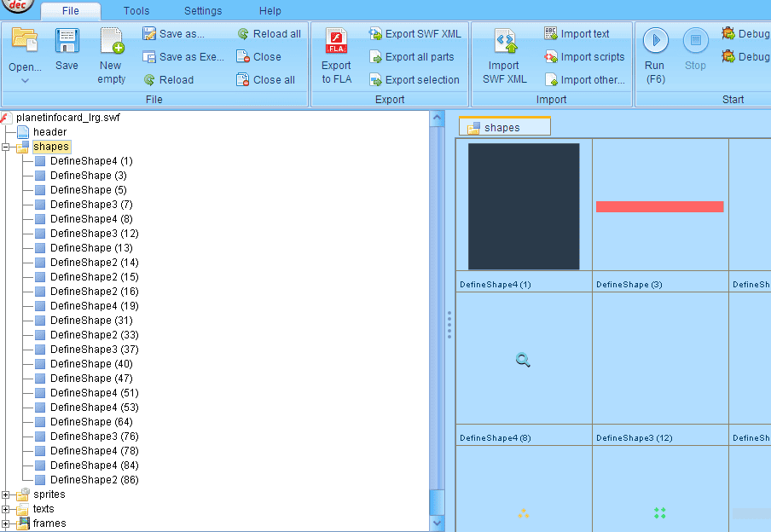The image size is (771, 532).
Task: Expand the texts folder node
Action: click(6, 509)
